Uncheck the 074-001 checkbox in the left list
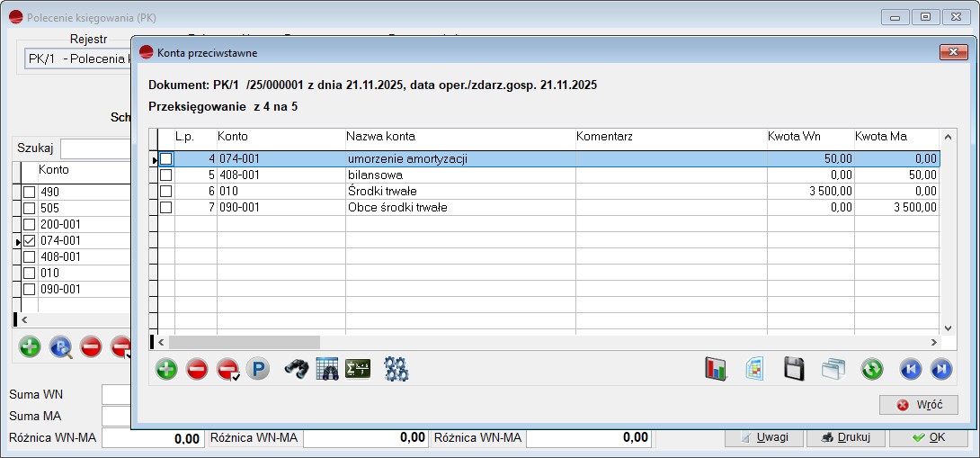980x458 pixels. (x=30, y=241)
